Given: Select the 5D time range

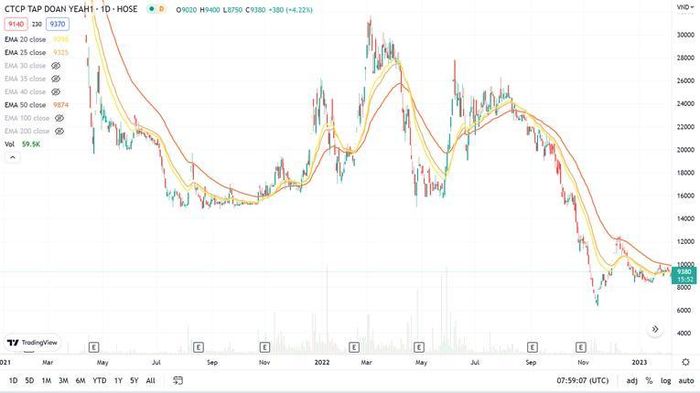Looking at the screenshot, I should click(29, 380).
